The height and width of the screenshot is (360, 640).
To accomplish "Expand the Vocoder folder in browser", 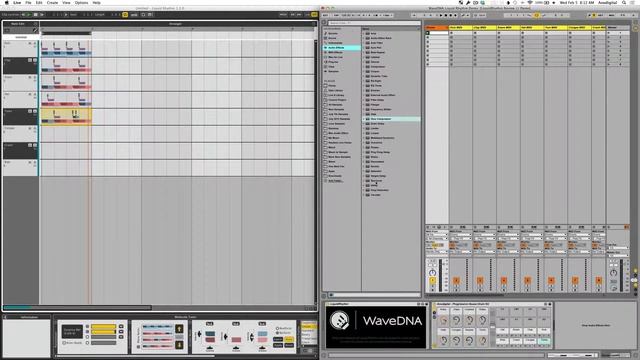I will [x=364, y=195].
